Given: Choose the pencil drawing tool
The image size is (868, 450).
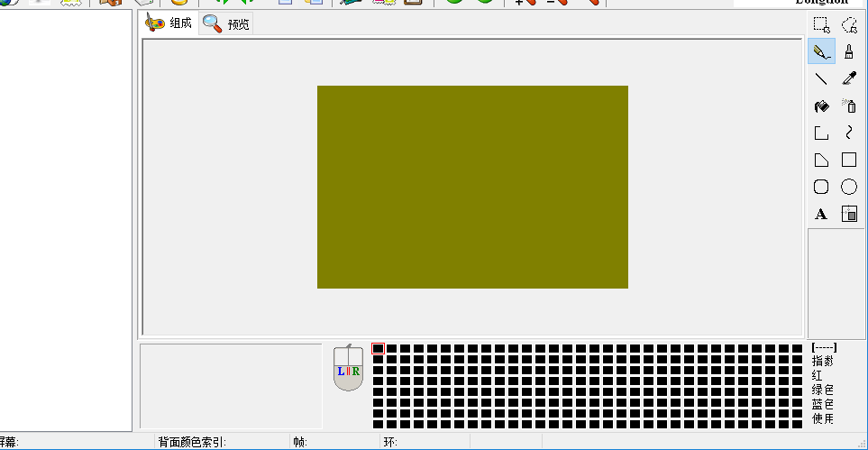Looking at the screenshot, I should 821,52.
